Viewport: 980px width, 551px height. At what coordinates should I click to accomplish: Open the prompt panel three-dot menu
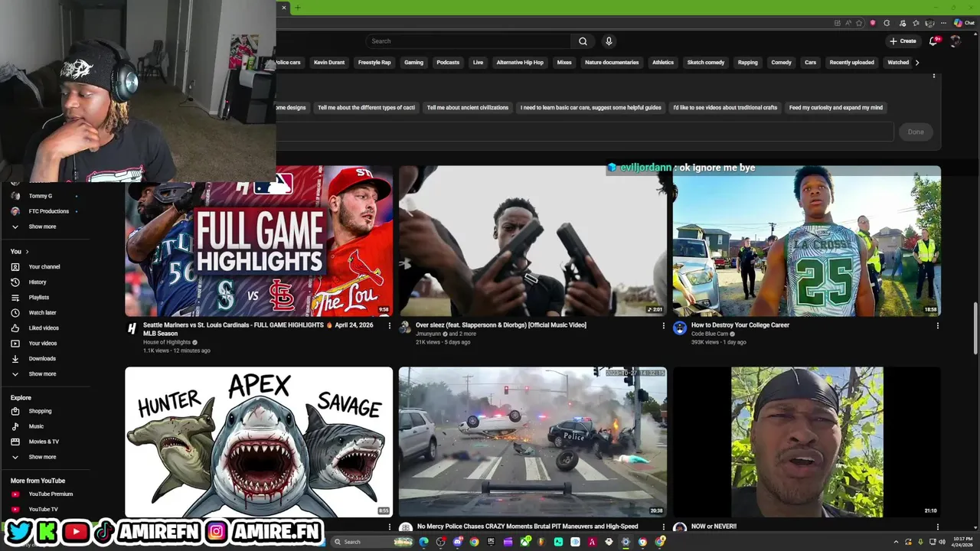(x=933, y=75)
